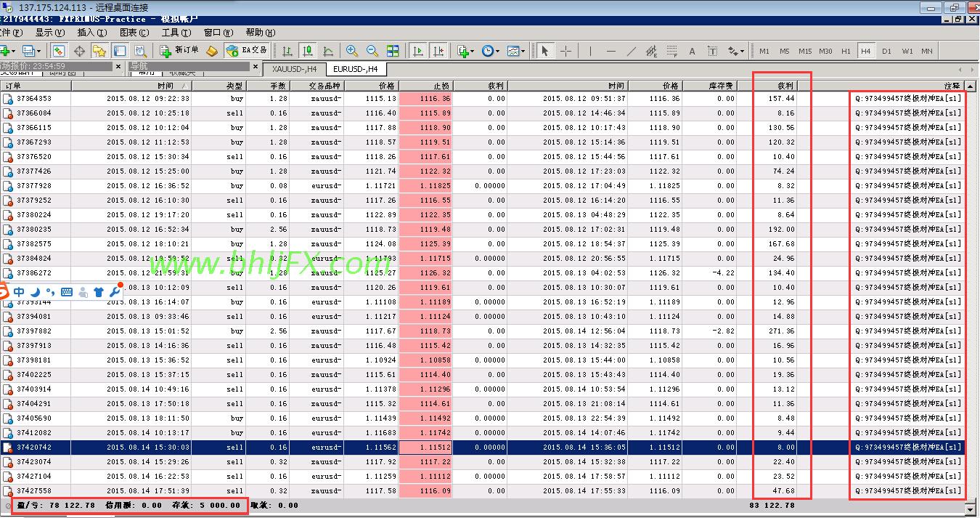Open the 插入(I) menu
The width and height of the screenshot is (980, 518).
(91, 33)
